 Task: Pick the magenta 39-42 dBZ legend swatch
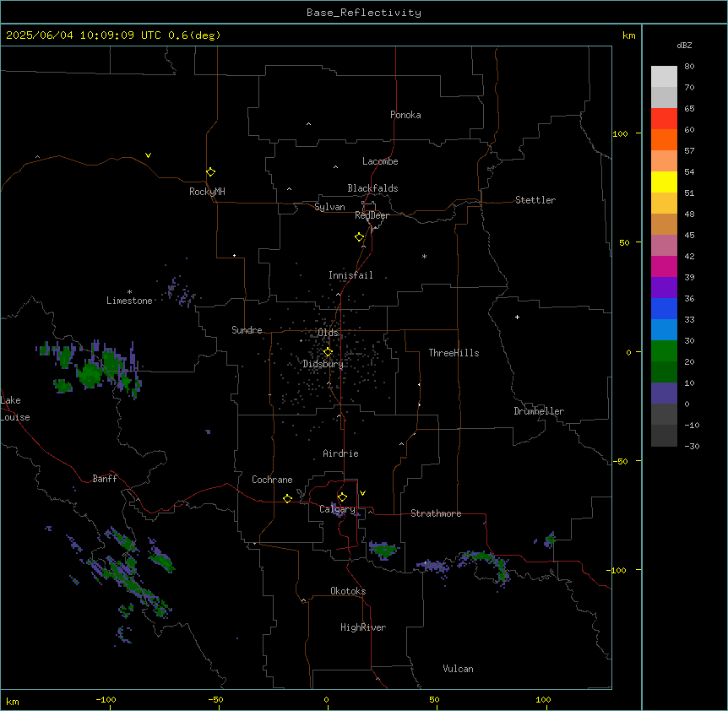tap(664, 266)
